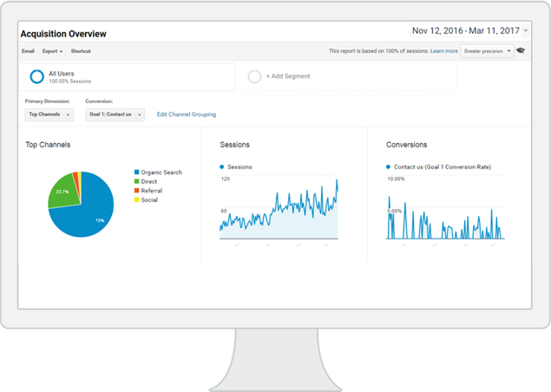Click the red Referral legend swatch
Image resolution: width=551 pixels, height=392 pixels.
136,191
